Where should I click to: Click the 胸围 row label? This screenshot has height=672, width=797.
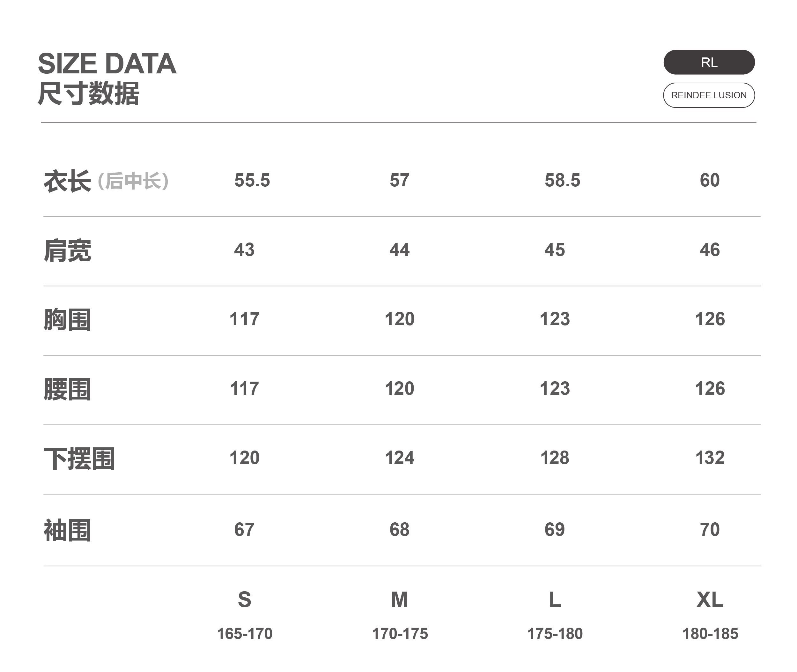[x=67, y=320]
